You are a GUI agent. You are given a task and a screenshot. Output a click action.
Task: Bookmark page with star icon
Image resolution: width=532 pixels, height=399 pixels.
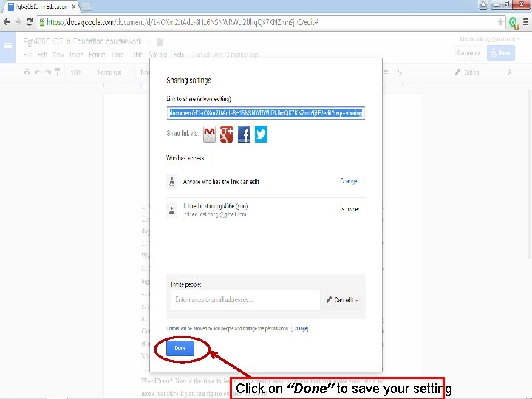click(x=500, y=22)
